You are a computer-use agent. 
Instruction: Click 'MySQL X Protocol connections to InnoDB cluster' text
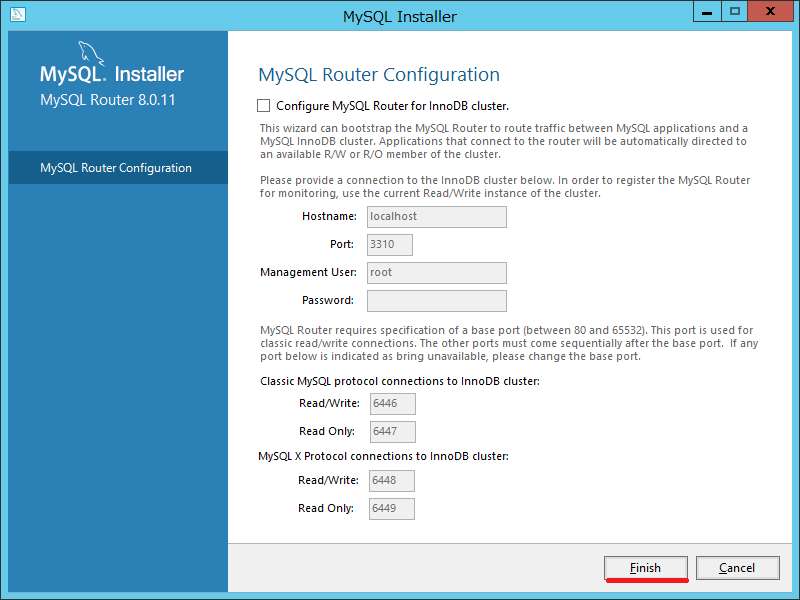click(x=383, y=456)
